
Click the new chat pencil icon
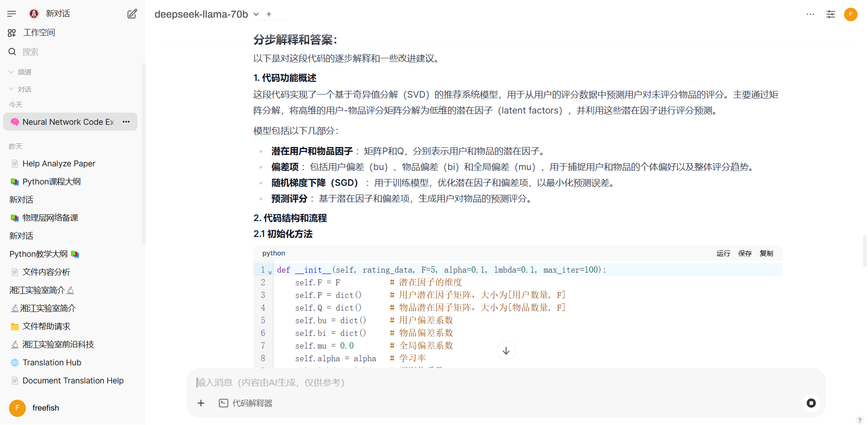(x=132, y=14)
